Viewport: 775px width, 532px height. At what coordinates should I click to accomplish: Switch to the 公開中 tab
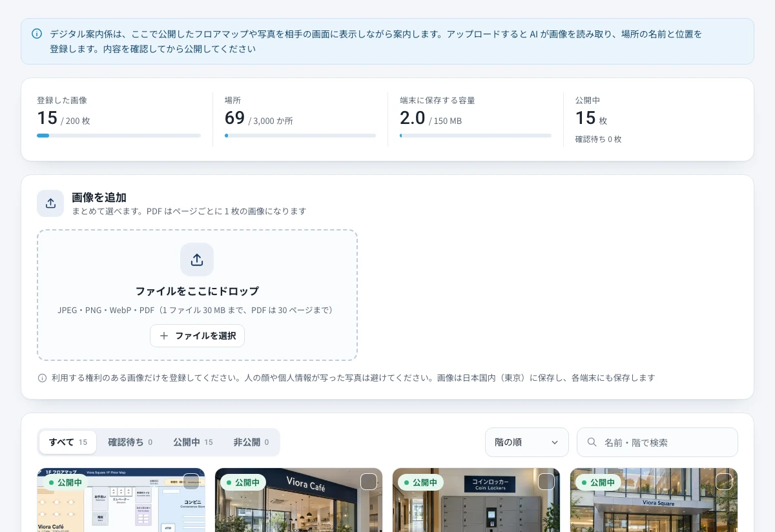[192, 442]
